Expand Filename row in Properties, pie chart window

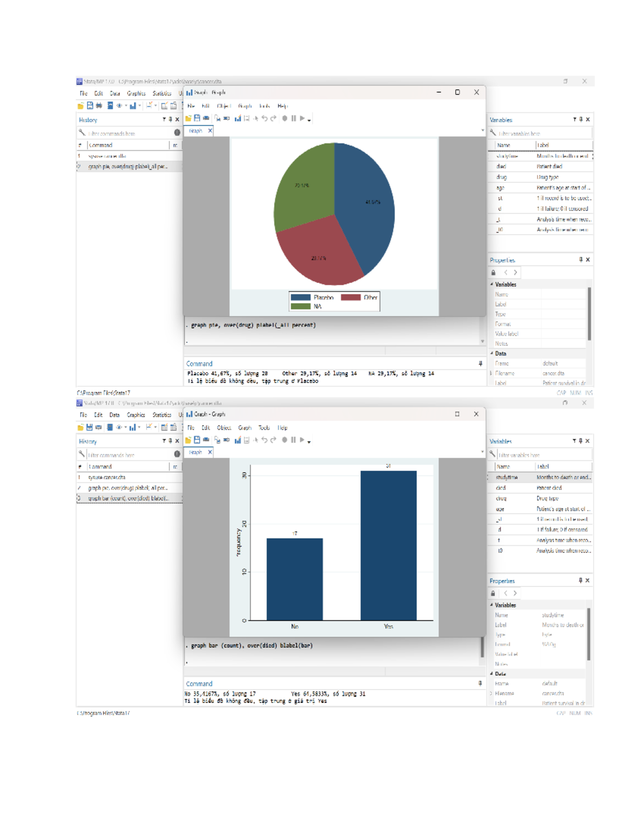coord(491,373)
